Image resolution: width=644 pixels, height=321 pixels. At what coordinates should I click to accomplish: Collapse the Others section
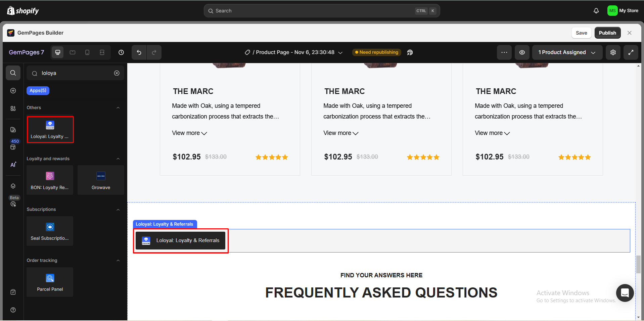coord(118,108)
